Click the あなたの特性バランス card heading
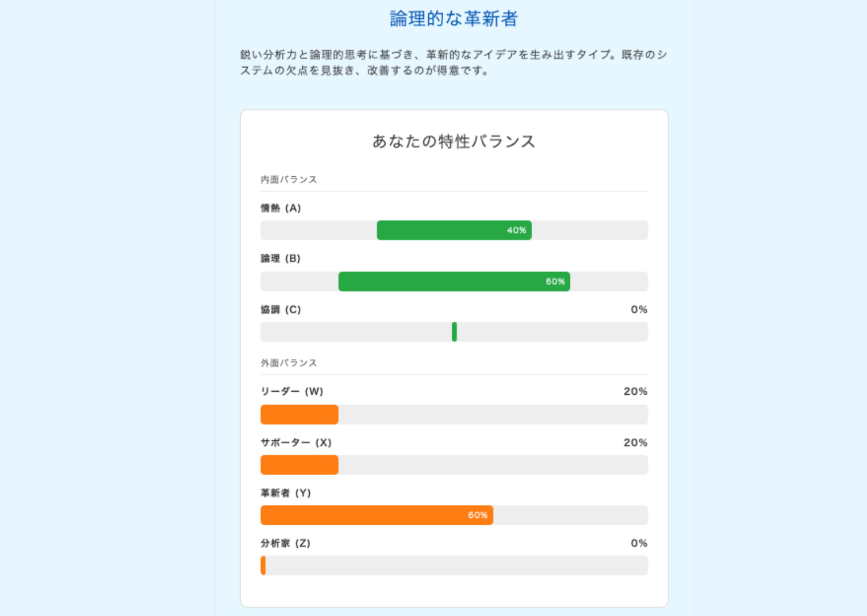This screenshot has height=616, width=867. (453, 141)
